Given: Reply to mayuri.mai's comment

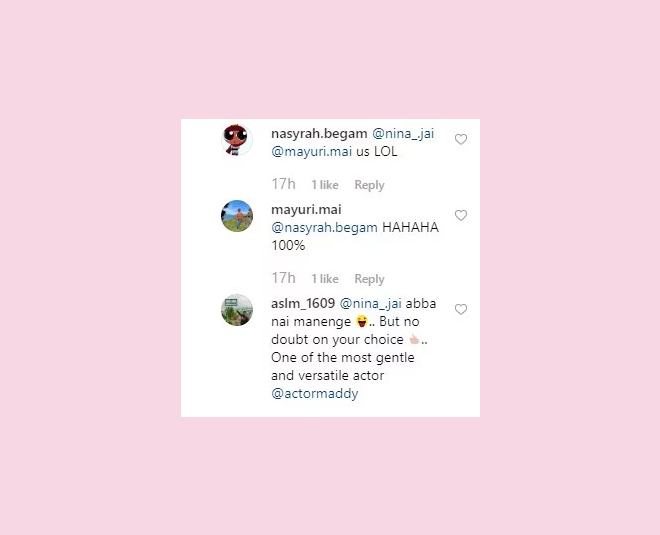Looking at the screenshot, I should 369,279.
